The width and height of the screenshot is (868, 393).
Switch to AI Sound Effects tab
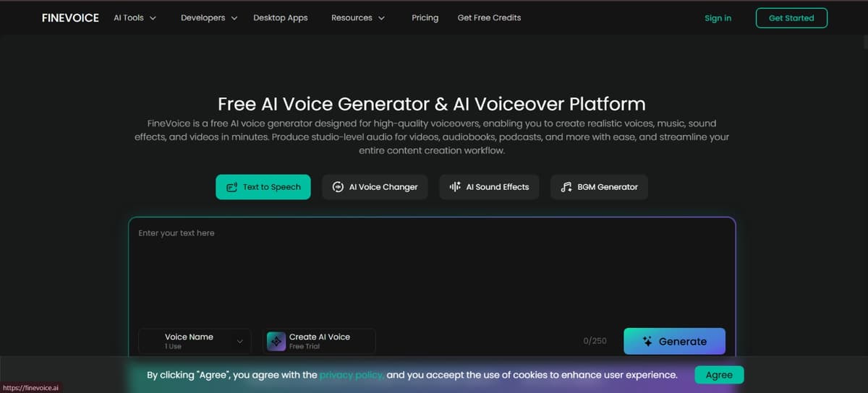click(x=489, y=187)
